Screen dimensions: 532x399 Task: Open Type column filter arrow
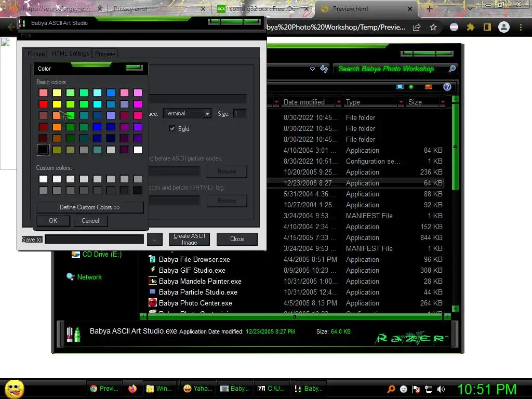coord(401,102)
